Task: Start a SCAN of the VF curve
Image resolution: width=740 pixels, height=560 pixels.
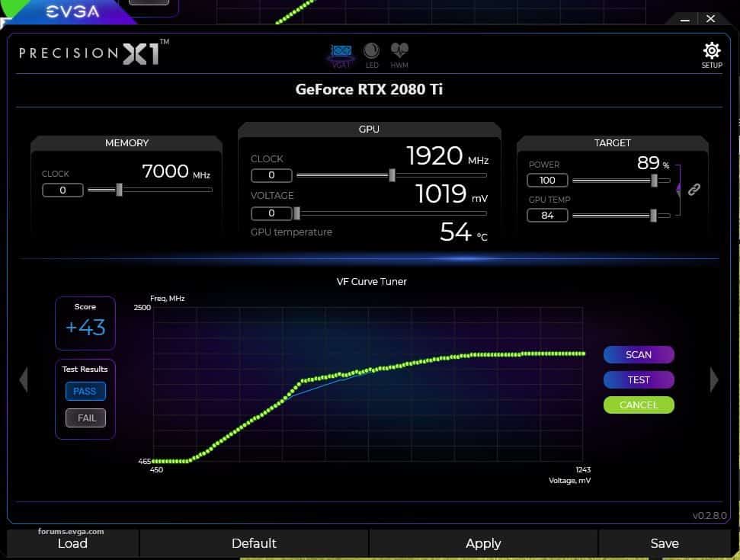Action: [639, 354]
